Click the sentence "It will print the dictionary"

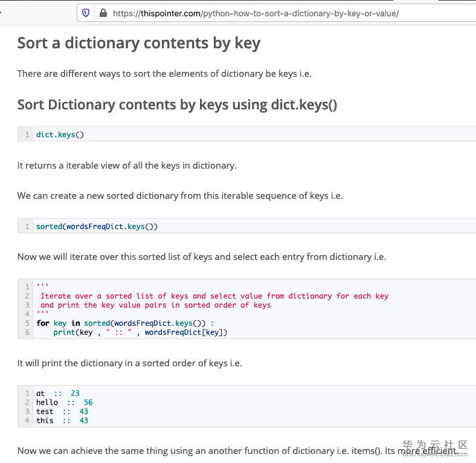click(129, 363)
